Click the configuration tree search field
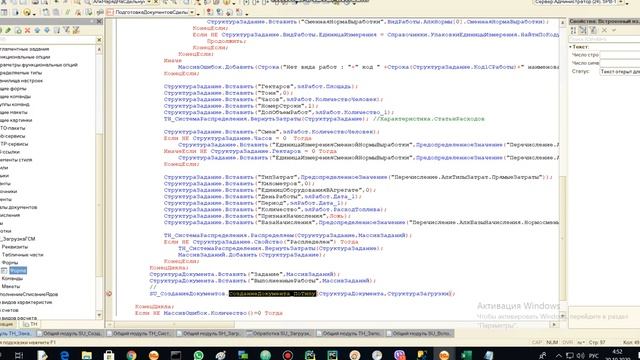Viewport: 640px width, 360px height. 47,40
